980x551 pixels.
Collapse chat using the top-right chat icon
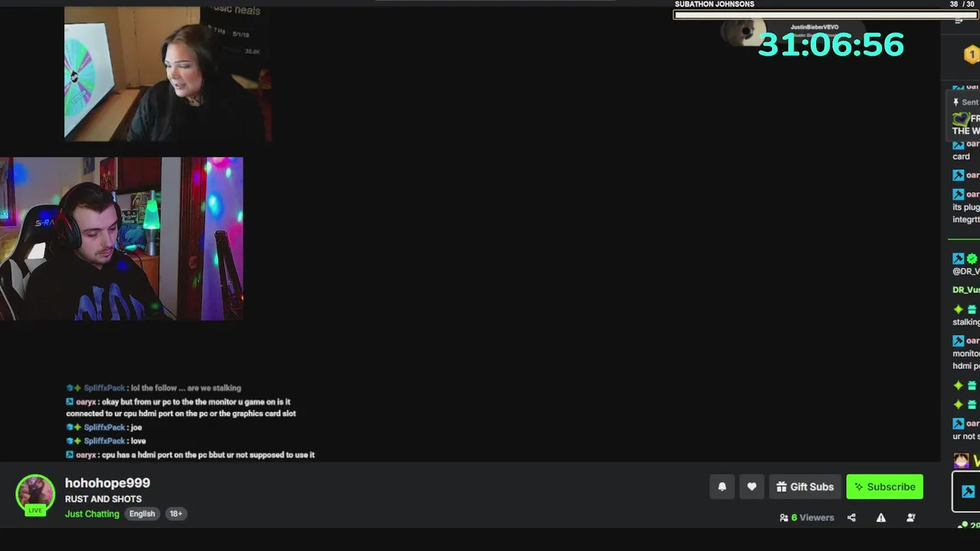tap(959, 21)
